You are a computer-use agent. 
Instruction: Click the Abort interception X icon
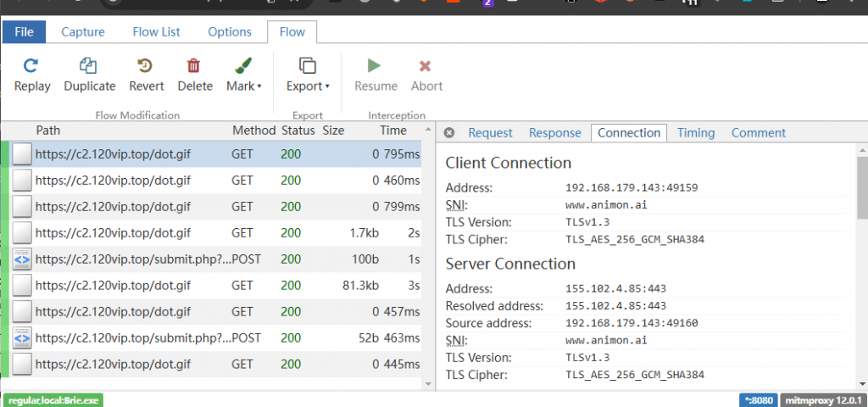tap(426, 66)
